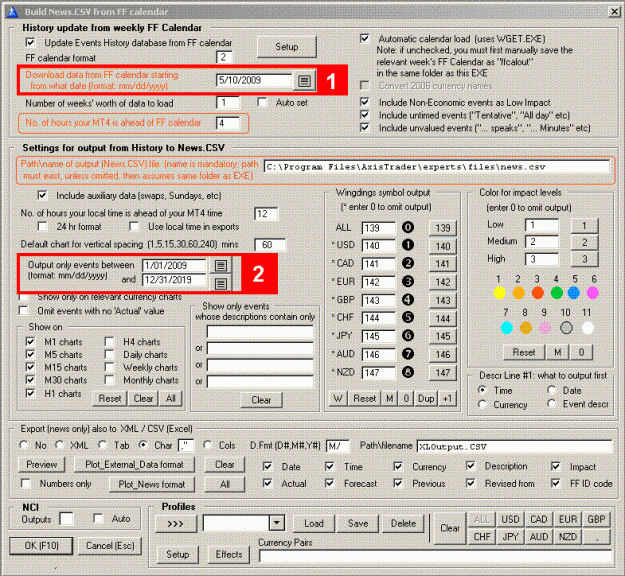
Task: Click the app icon in title bar
Action: [13, 12]
